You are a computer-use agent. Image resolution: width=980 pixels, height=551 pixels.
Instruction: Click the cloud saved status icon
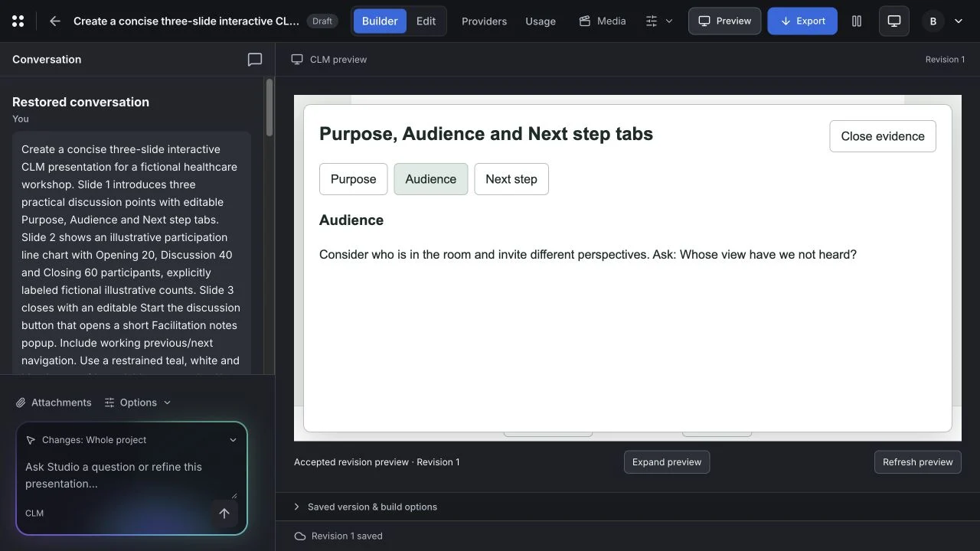300,536
